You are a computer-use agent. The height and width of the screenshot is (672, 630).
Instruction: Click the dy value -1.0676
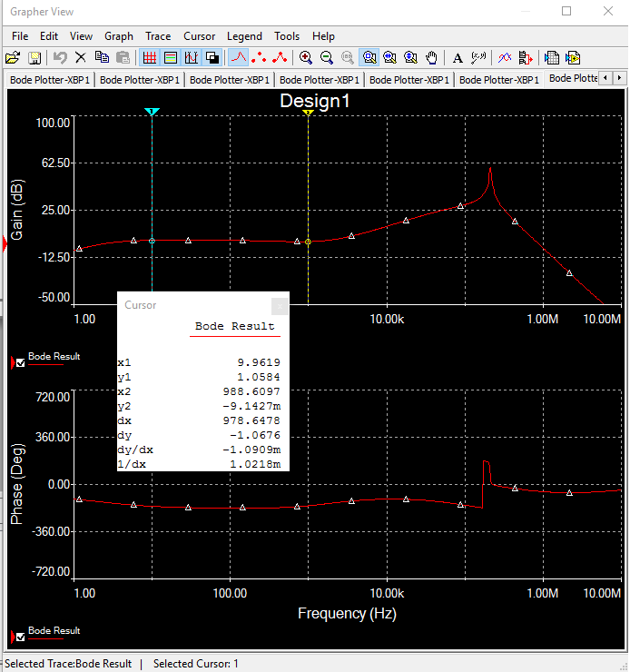click(255, 435)
